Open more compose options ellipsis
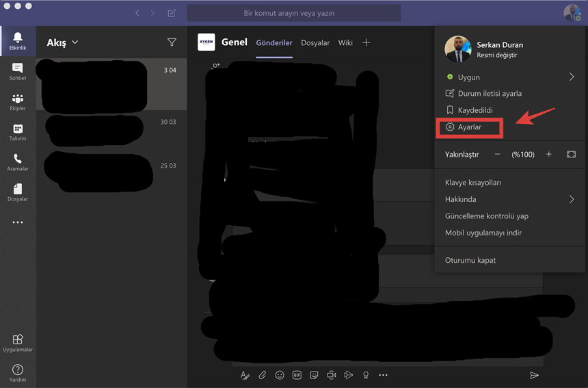588x388 pixels. [383, 375]
